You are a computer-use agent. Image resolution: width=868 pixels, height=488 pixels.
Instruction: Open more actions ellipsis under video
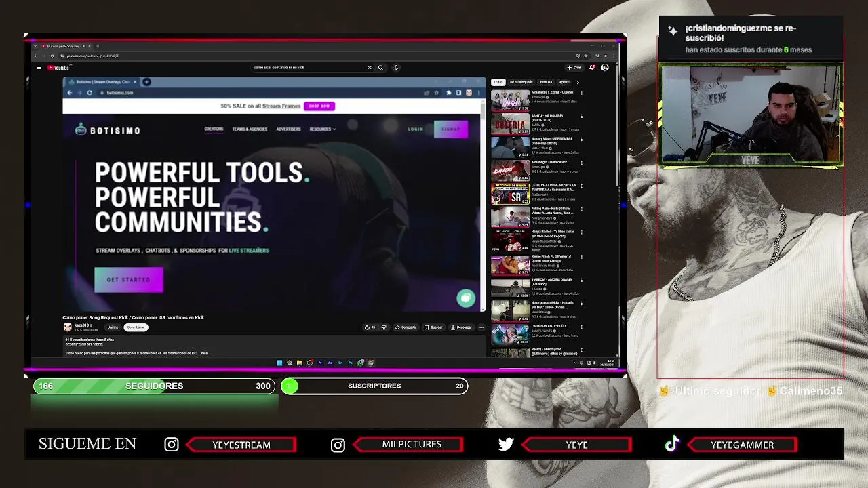coord(481,327)
